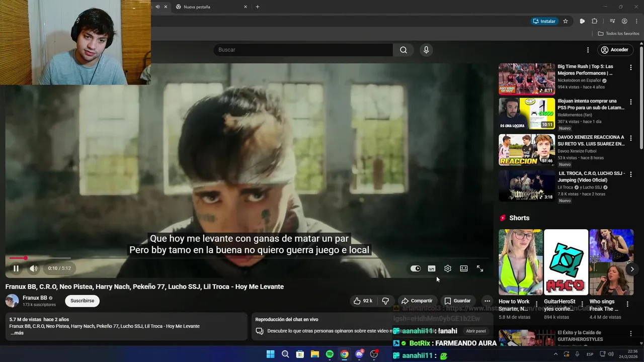
Task: Click the YouTube search magnifier button
Action: 404,50
